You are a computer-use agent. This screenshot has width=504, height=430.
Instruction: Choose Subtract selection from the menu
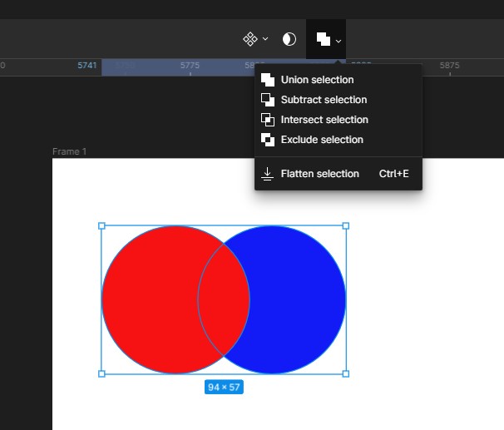pyautogui.click(x=324, y=100)
